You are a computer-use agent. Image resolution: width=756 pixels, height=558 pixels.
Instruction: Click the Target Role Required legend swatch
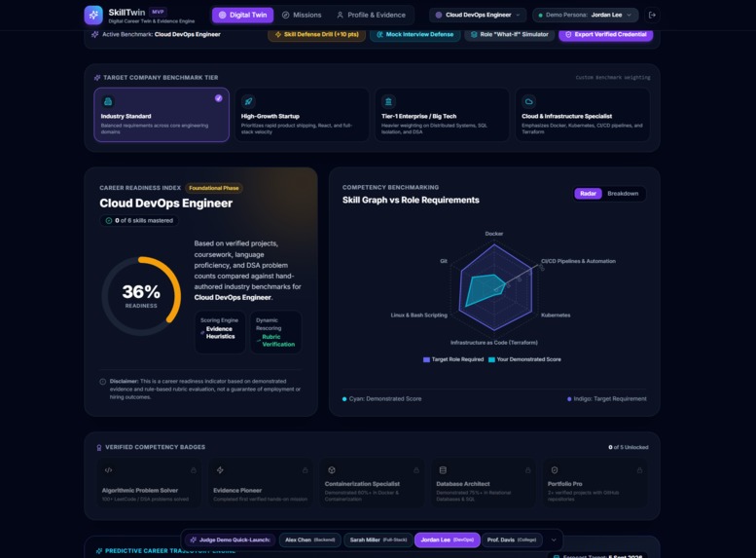click(x=426, y=359)
